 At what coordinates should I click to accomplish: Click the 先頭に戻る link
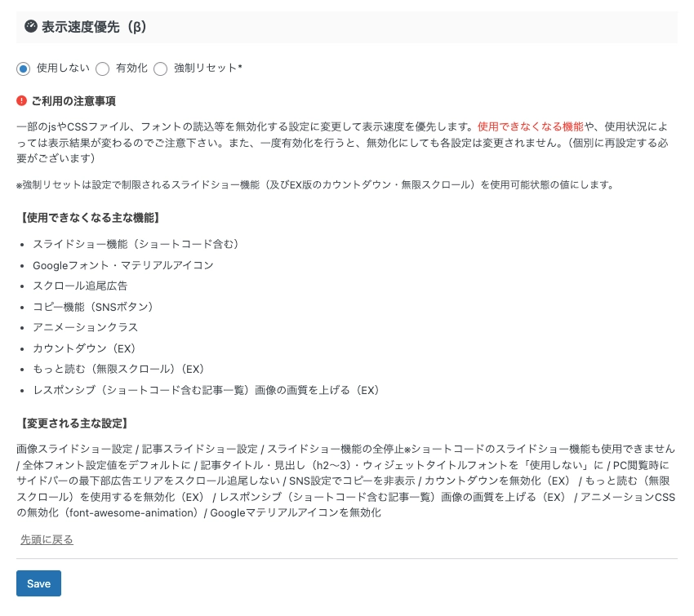pos(47,538)
